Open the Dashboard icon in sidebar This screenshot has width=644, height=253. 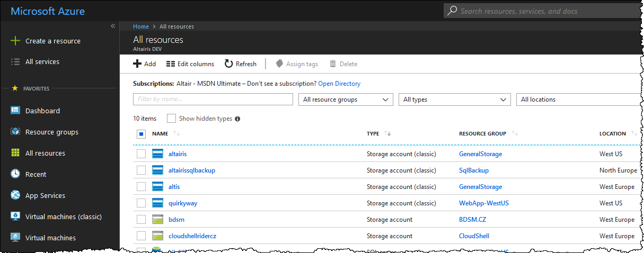[15, 111]
